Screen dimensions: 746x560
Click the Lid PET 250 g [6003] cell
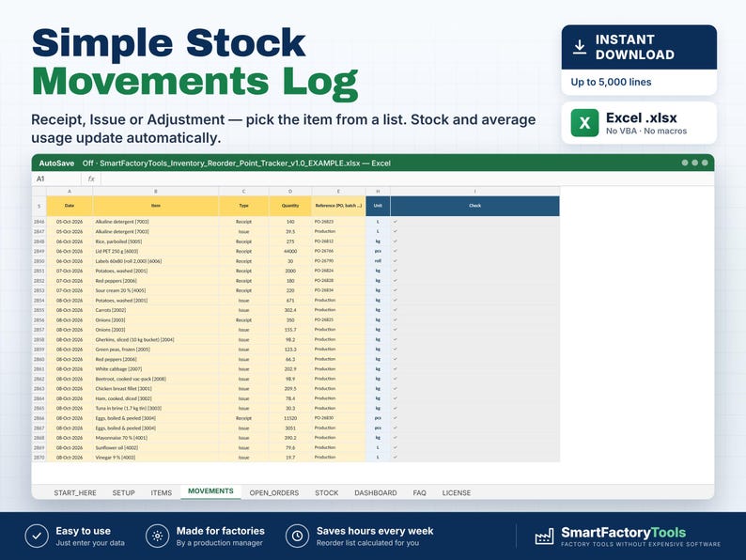pos(156,251)
